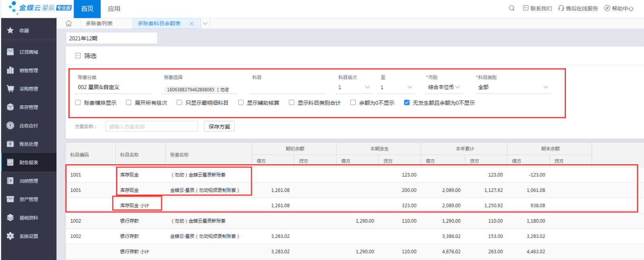Collapse the 筛选 filter section
The image size is (644, 260).
78,56
